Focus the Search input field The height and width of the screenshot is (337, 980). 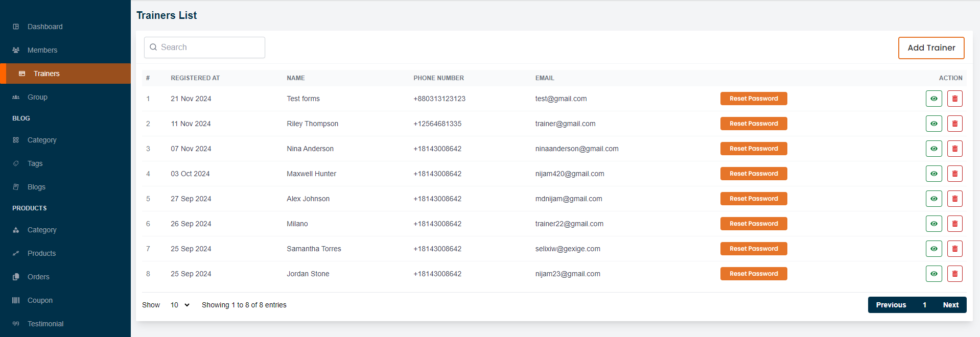click(209, 47)
